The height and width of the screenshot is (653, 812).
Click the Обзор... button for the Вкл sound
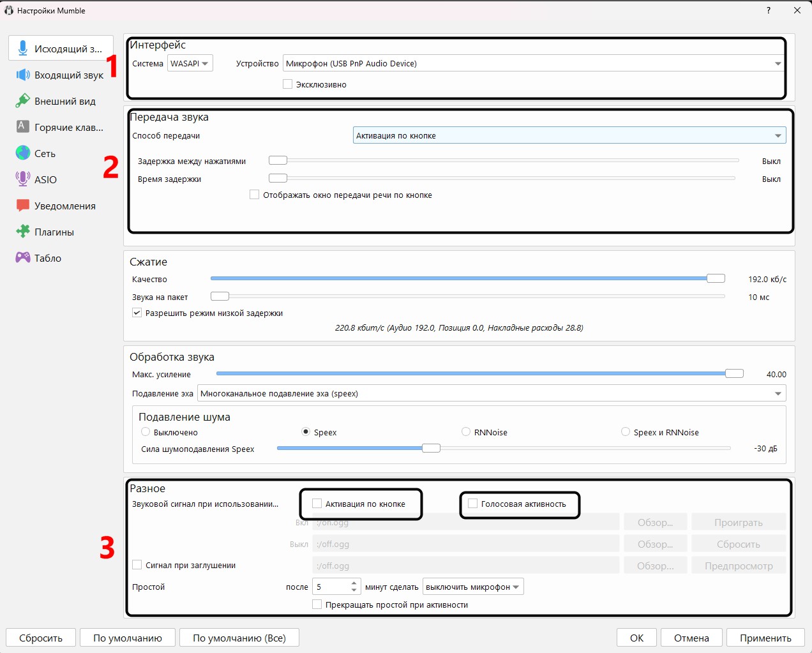click(656, 522)
